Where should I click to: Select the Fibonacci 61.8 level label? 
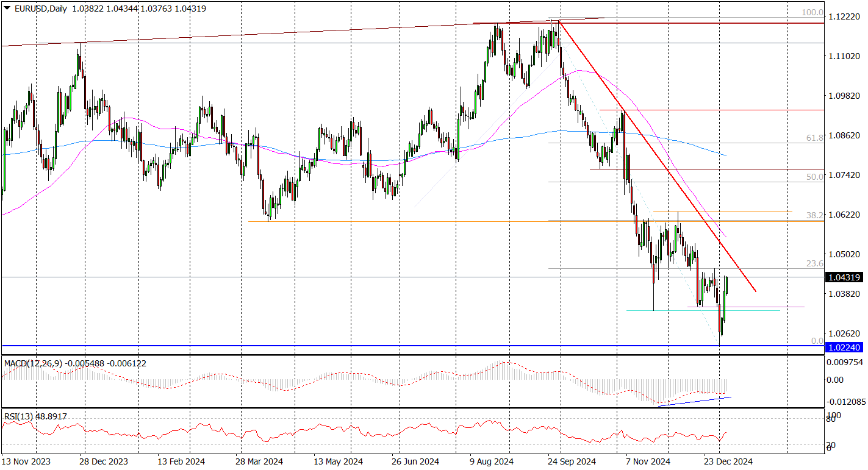815,138
